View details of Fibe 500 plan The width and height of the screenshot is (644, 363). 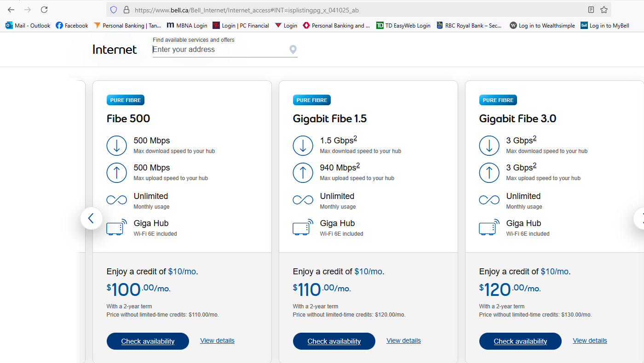coord(218,340)
